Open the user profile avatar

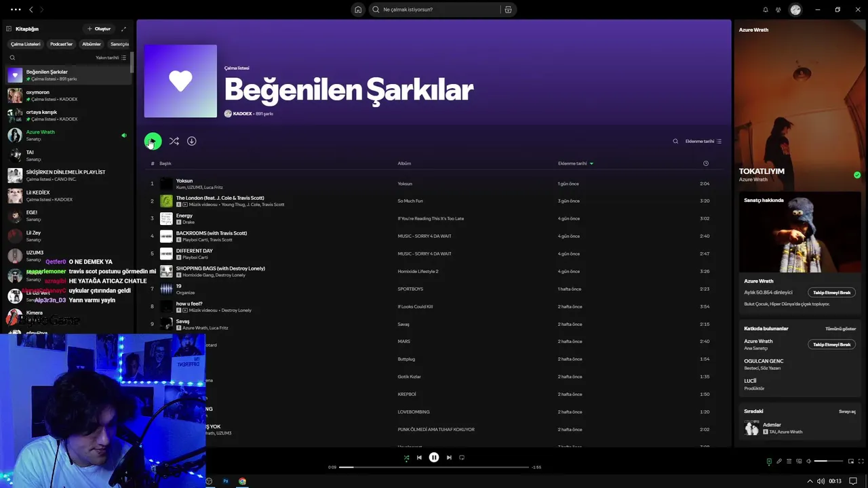[x=795, y=9]
